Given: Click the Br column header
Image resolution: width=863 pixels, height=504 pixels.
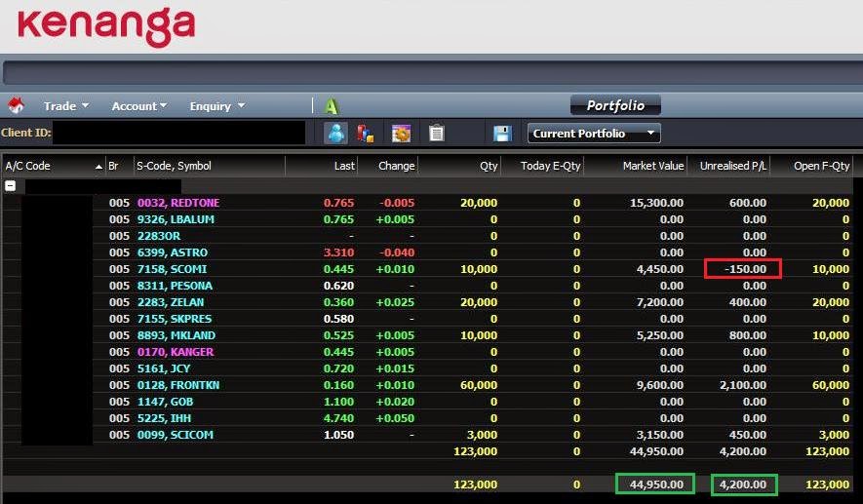Looking at the screenshot, I should pos(119,166).
